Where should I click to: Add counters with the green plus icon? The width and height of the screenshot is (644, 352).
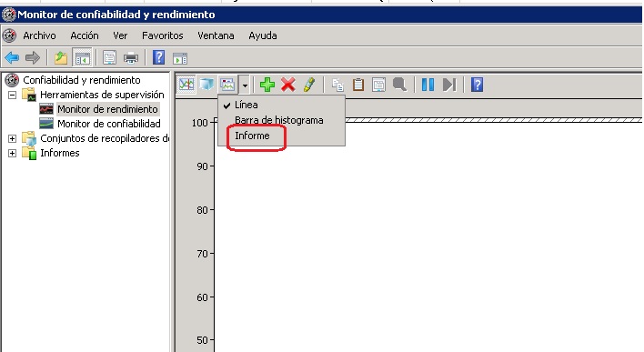[x=267, y=85]
